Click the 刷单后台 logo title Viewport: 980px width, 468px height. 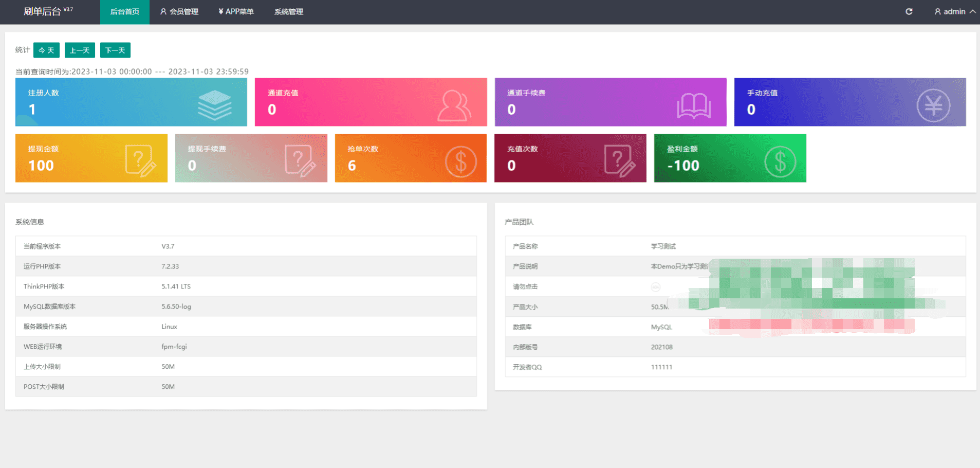(x=42, y=11)
